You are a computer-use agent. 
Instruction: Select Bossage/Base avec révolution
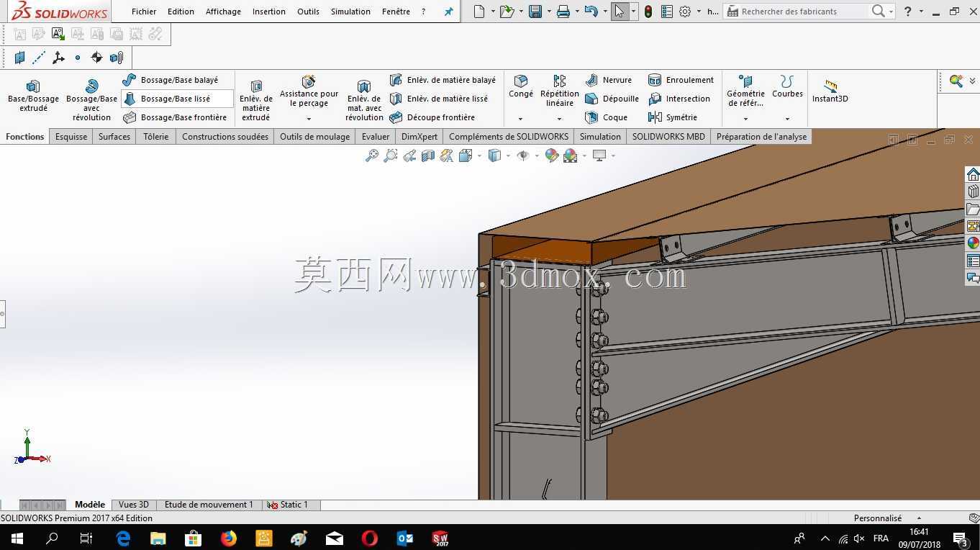pyautogui.click(x=91, y=100)
